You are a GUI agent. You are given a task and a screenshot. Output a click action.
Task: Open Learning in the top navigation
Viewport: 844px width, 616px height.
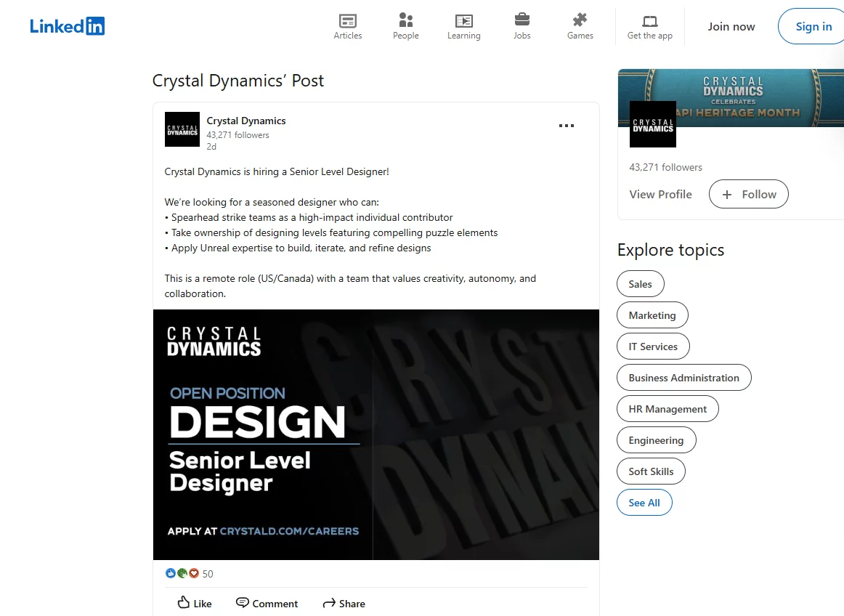[x=464, y=26]
